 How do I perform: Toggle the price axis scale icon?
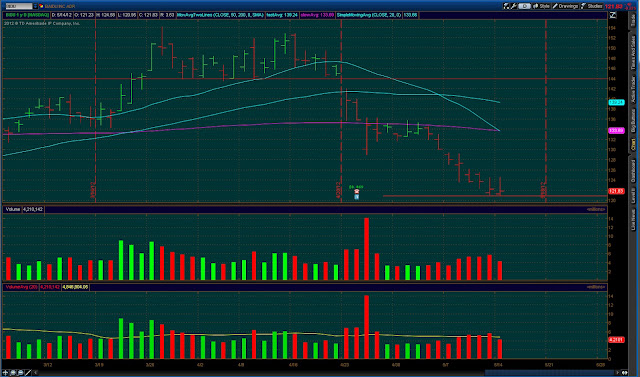613,15
